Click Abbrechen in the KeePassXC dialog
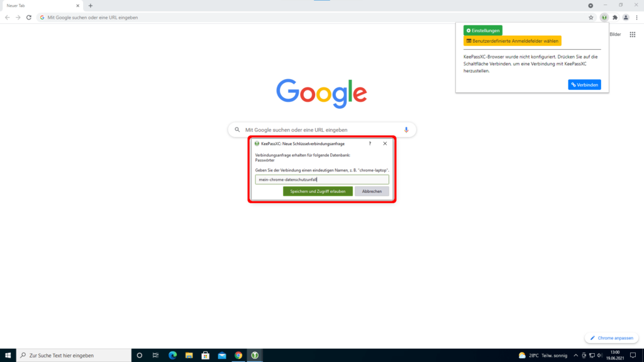644x362 pixels. [x=372, y=191]
